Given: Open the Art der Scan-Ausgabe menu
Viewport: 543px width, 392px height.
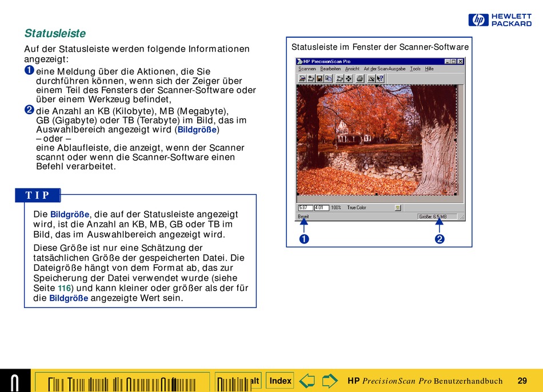Looking at the screenshot, I should [x=385, y=69].
